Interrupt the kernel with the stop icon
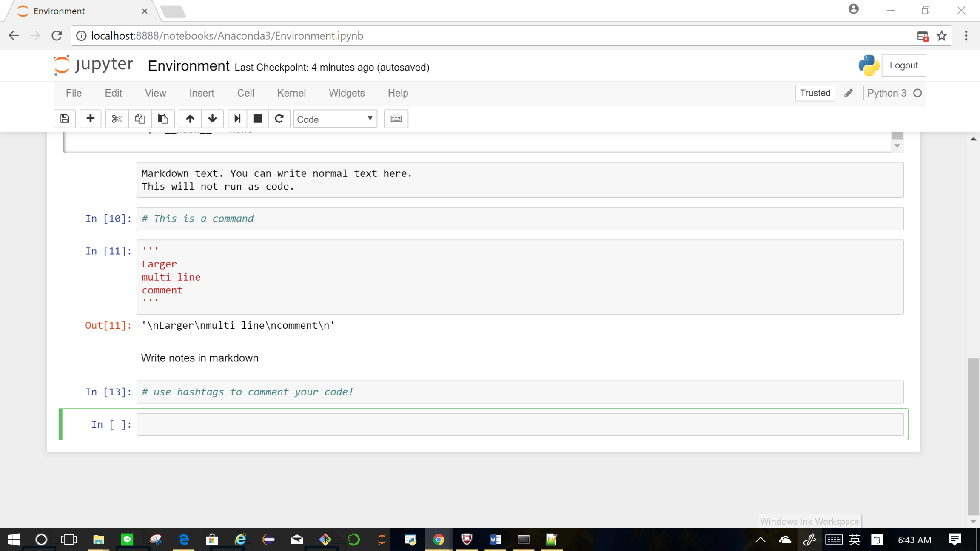The width and height of the screenshot is (980, 551). 257,119
